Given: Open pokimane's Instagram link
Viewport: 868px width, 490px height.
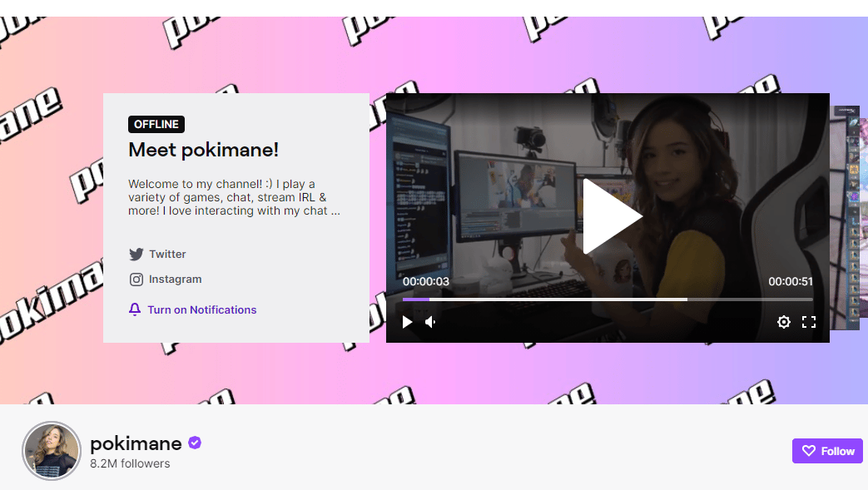Looking at the screenshot, I should pos(166,280).
